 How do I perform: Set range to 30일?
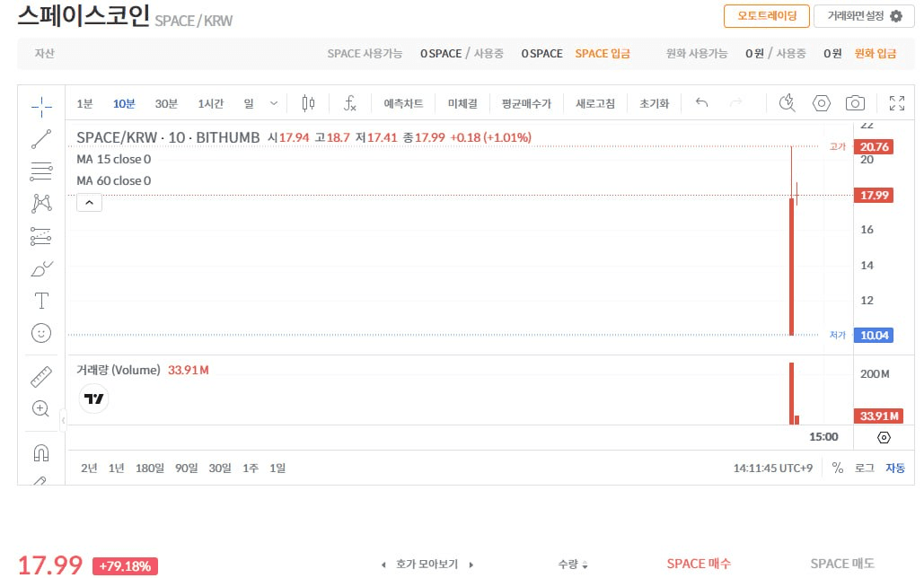click(220, 468)
